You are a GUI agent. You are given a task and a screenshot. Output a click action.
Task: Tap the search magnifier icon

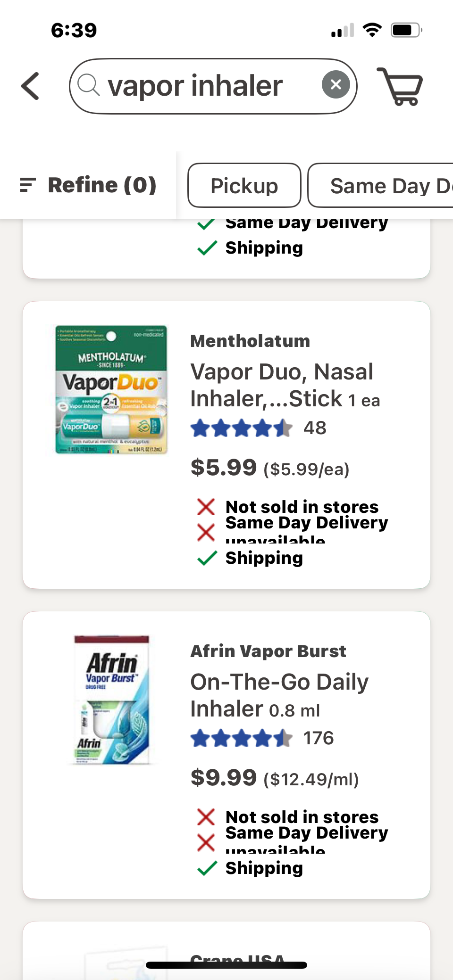tap(88, 86)
